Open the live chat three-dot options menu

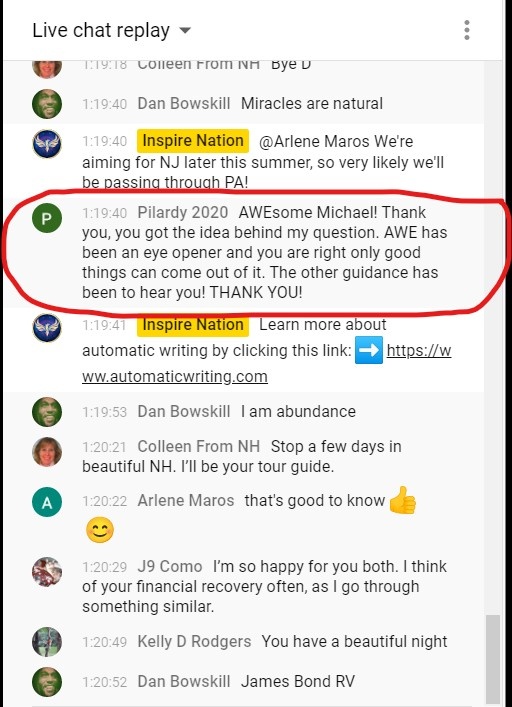click(x=466, y=30)
